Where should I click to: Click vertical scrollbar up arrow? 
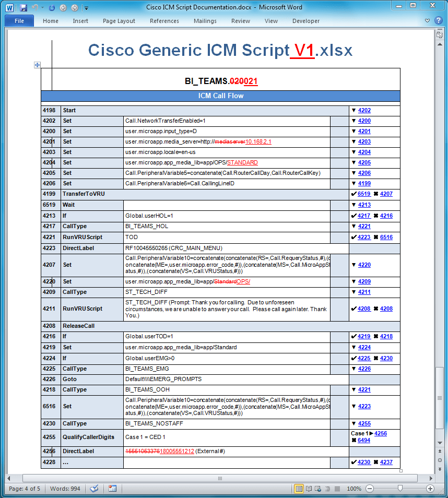pos(440,44)
